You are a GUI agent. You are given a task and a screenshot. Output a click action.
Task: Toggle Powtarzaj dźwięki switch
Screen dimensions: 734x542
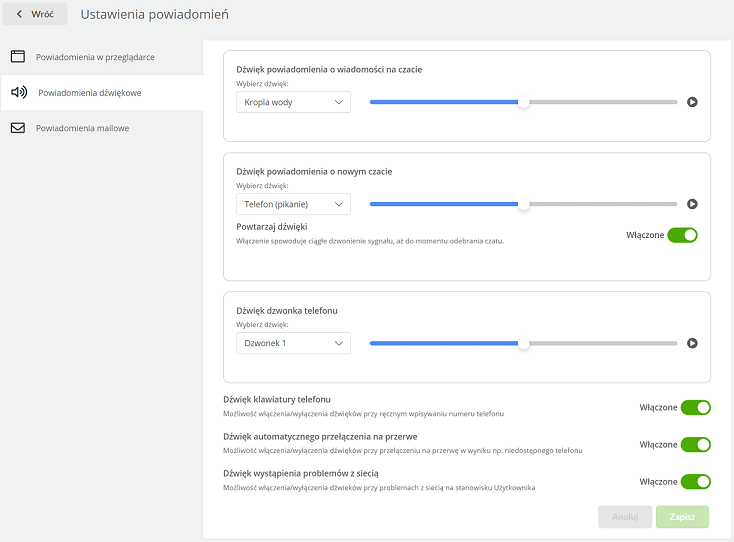(x=682, y=235)
